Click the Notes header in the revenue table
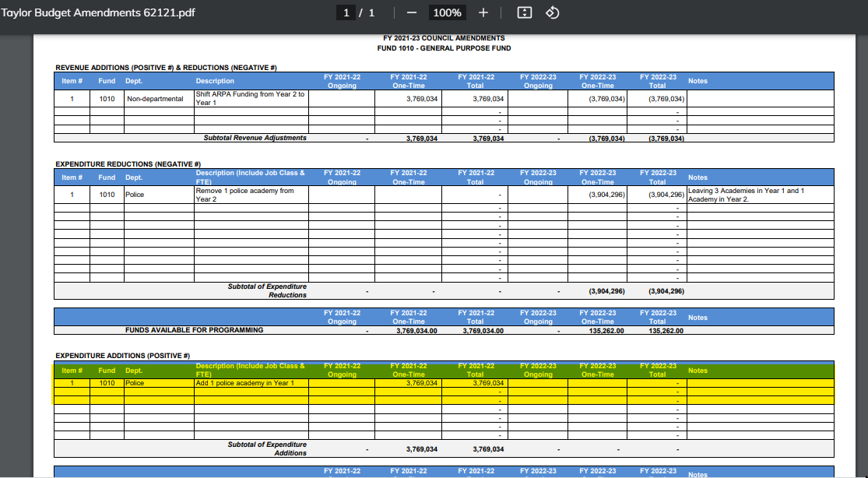868x478 pixels. point(698,81)
